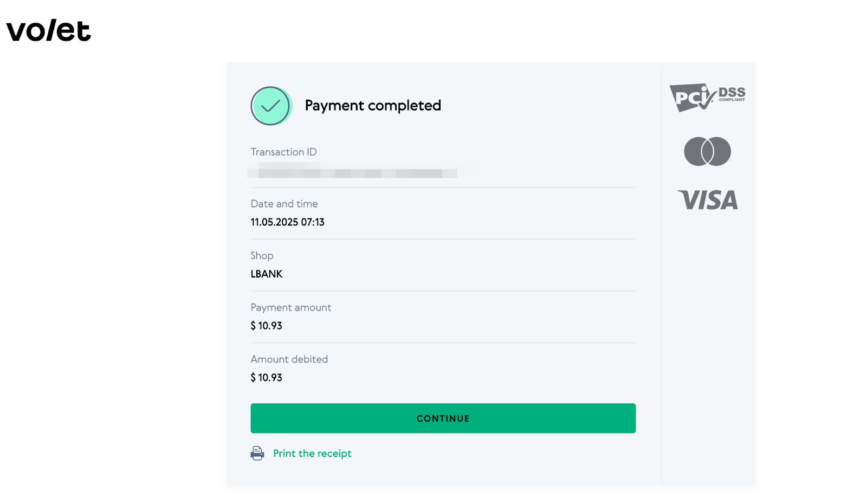Click the printer icon
867x504 pixels.
pyautogui.click(x=257, y=454)
